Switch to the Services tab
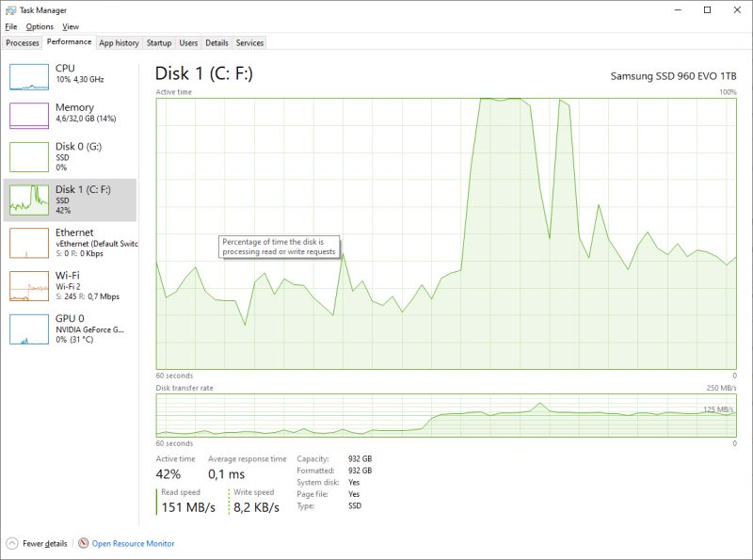The image size is (753, 560). pyautogui.click(x=249, y=42)
